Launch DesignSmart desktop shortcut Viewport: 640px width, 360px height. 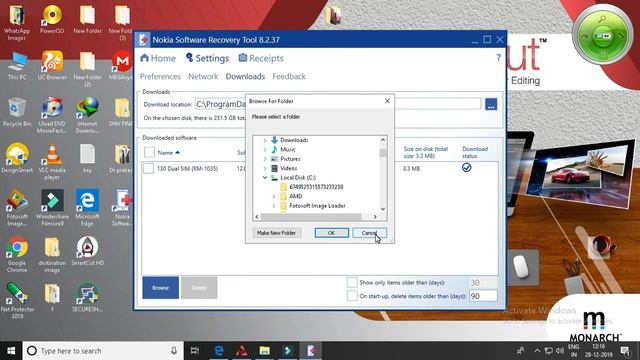17,158
